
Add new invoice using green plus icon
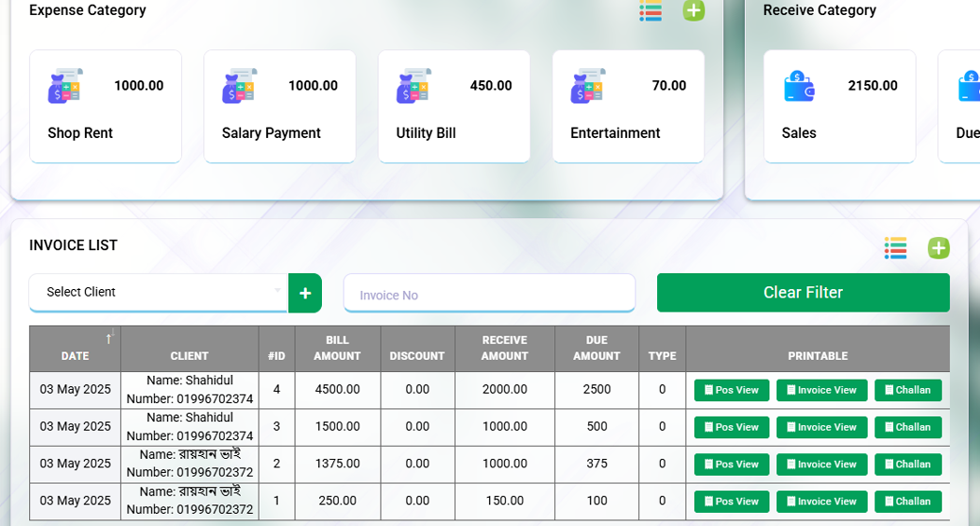coord(938,248)
